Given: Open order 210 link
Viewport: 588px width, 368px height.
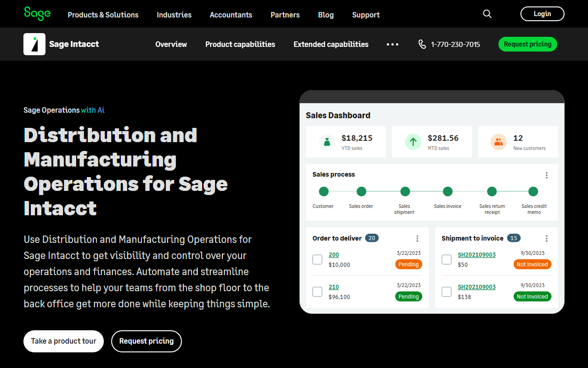Looking at the screenshot, I should (334, 287).
